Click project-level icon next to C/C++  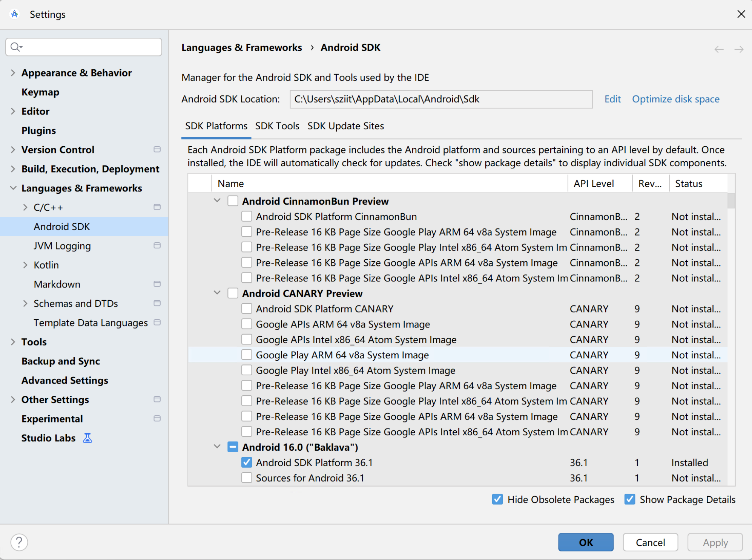click(x=157, y=207)
